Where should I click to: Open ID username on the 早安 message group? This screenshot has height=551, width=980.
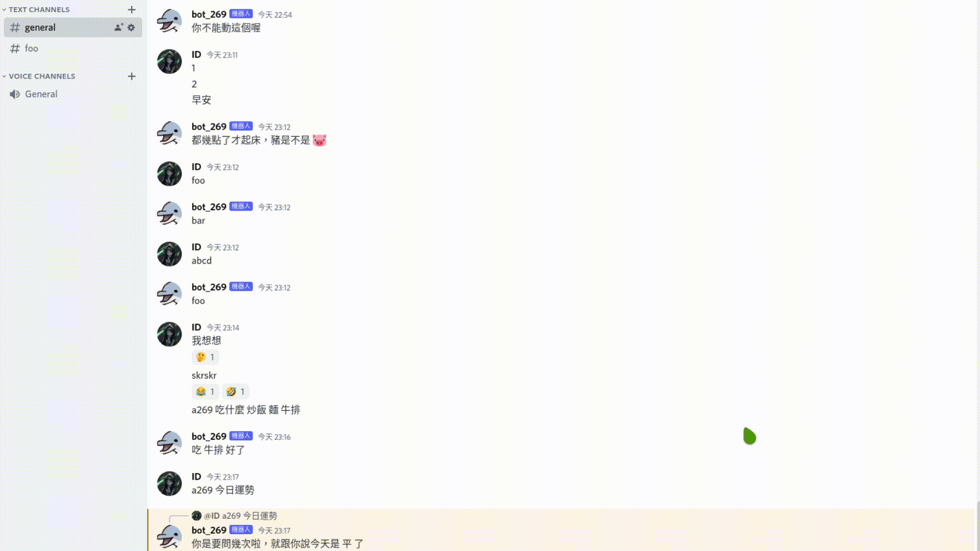197,55
